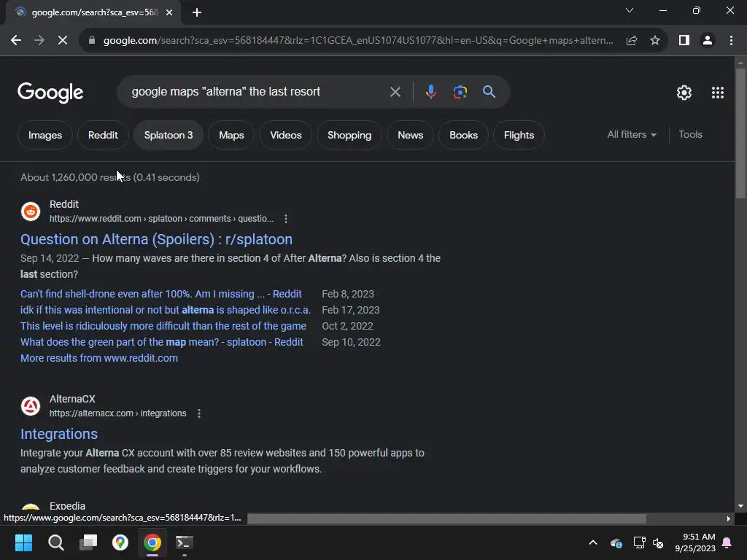
Task: Open the Chrome three-dot menu
Action: pyautogui.click(x=731, y=41)
